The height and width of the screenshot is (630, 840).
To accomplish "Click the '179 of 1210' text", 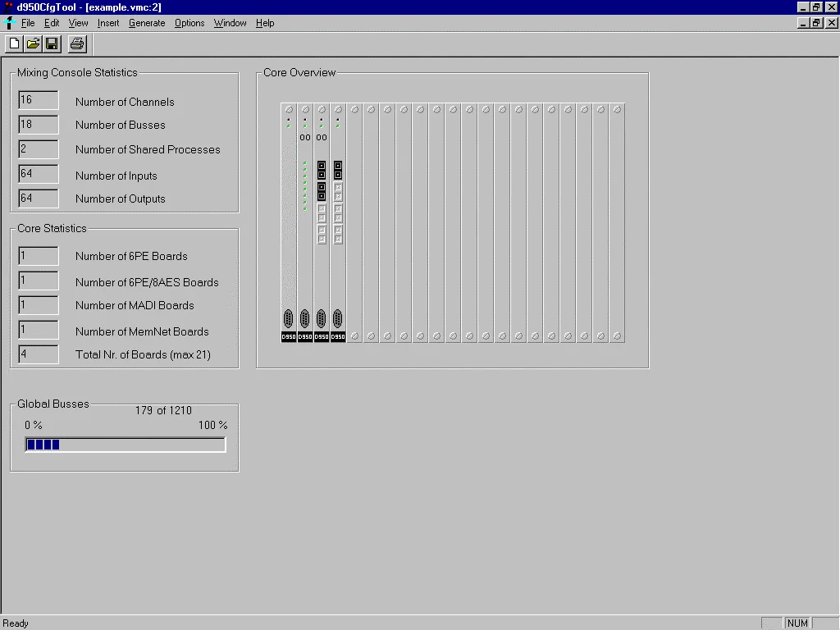I will [163, 410].
